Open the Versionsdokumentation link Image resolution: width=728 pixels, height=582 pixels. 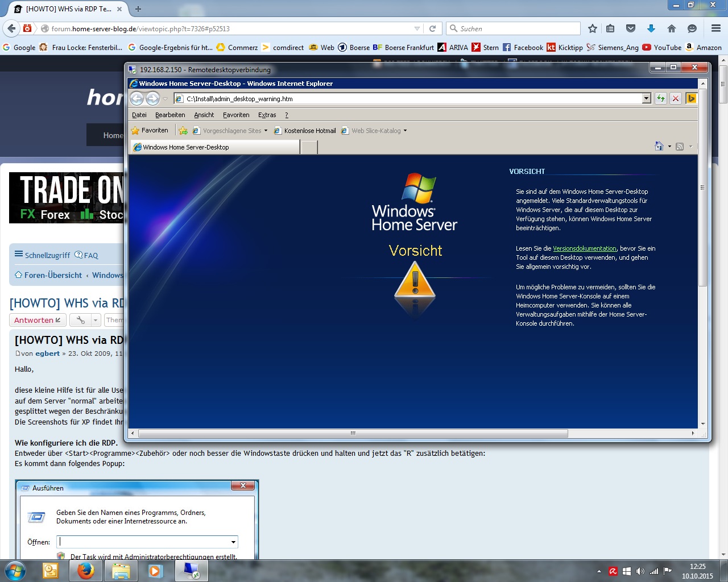click(584, 248)
